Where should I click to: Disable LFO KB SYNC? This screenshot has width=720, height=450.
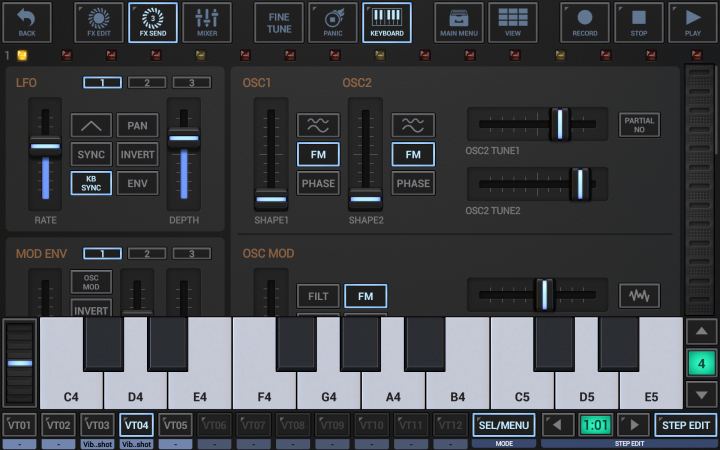coord(91,183)
